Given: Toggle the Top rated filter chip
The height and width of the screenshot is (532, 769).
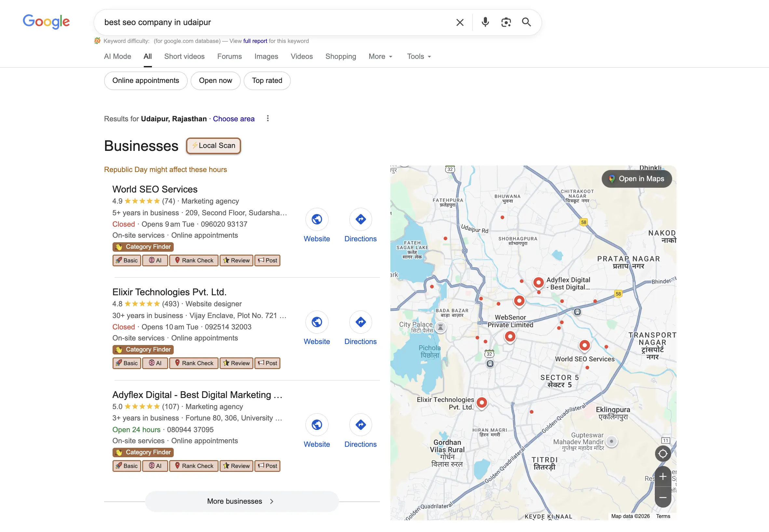Looking at the screenshot, I should (x=267, y=81).
